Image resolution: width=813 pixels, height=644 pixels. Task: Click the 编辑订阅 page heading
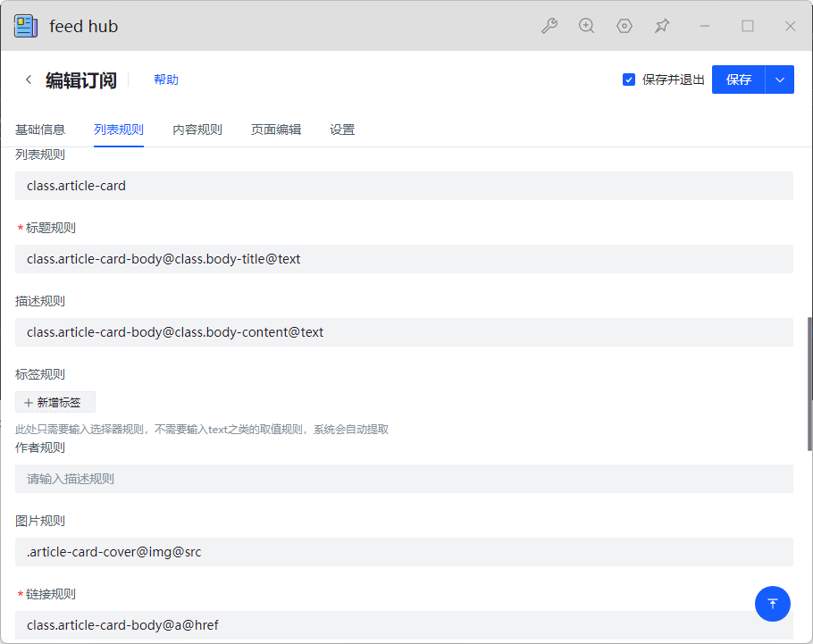pyautogui.click(x=81, y=79)
